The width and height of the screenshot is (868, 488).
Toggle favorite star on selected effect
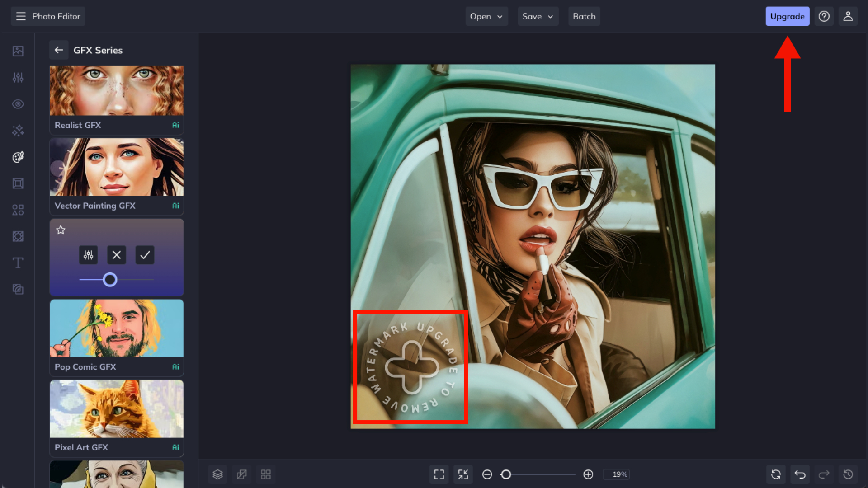pyautogui.click(x=61, y=230)
